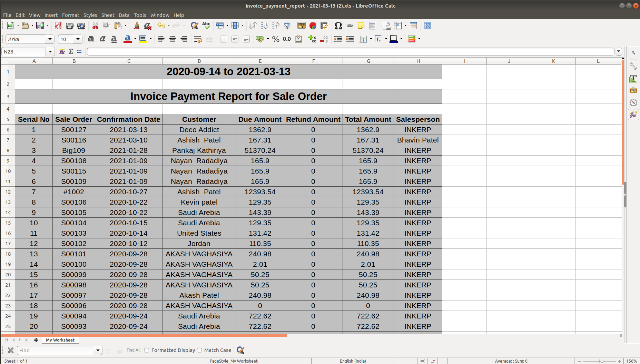Open the Data menu
Viewport: 640px width, 364px height.
tap(124, 15)
